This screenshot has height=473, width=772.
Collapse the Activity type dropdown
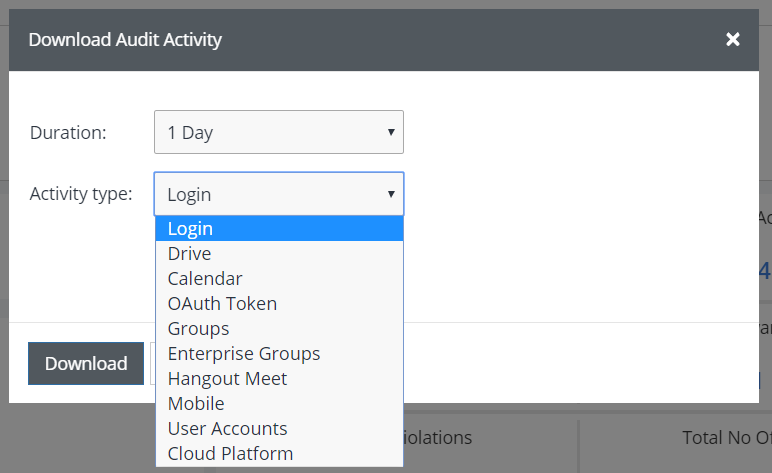(x=278, y=194)
